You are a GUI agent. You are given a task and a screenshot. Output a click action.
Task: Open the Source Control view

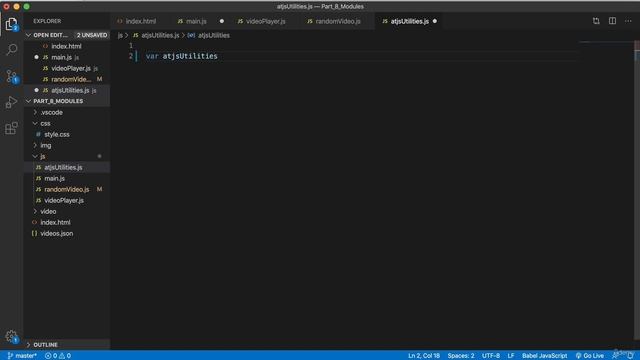(x=11, y=76)
